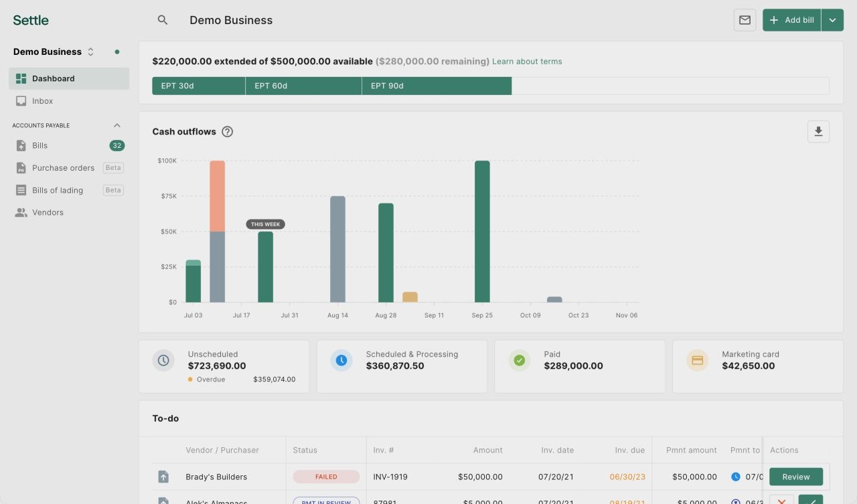
Task: Open the Add bill dropdown arrow
Action: tap(832, 20)
